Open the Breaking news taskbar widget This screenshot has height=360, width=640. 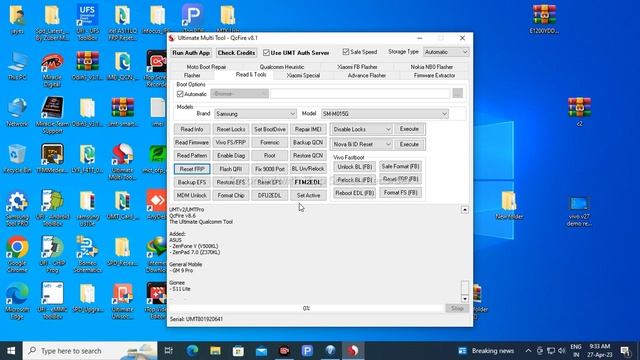click(x=486, y=351)
